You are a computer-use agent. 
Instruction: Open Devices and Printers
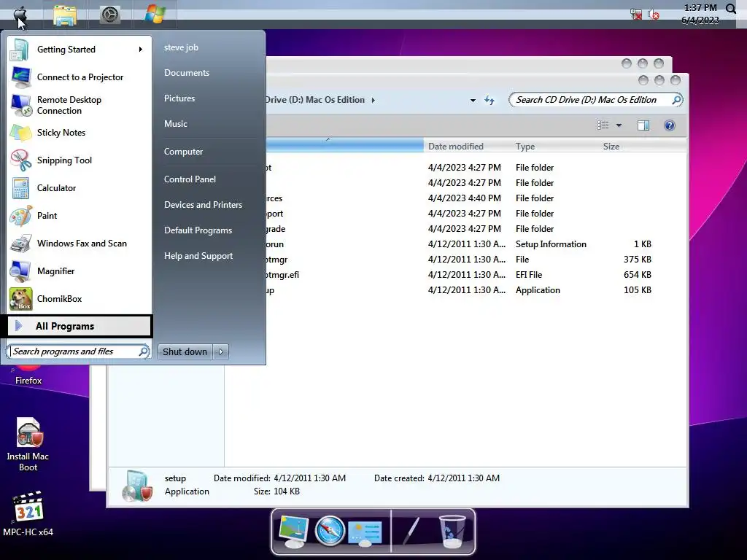[x=204, y=205]
